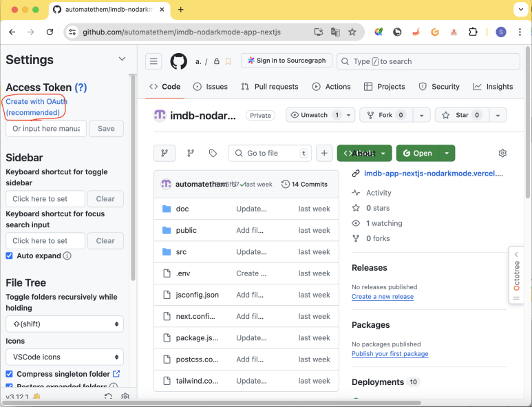Click the translate page icon in the address bar
Screen dimensions: 532x407
(335, 32)
